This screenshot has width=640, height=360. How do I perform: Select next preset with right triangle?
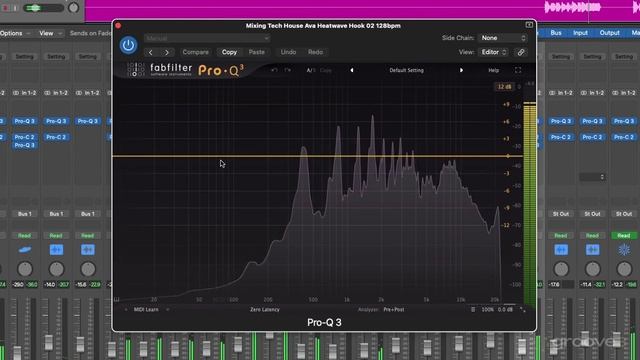(461, 70)
